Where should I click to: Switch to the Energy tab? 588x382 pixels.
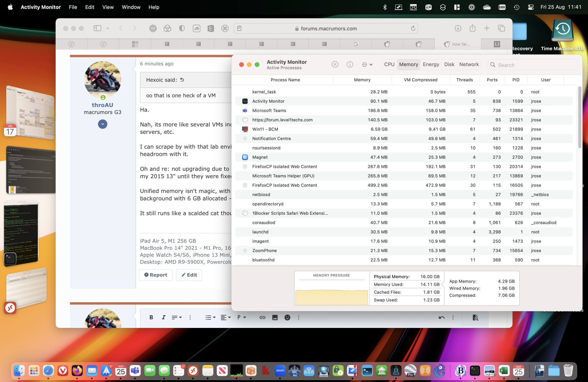[431, 64]
